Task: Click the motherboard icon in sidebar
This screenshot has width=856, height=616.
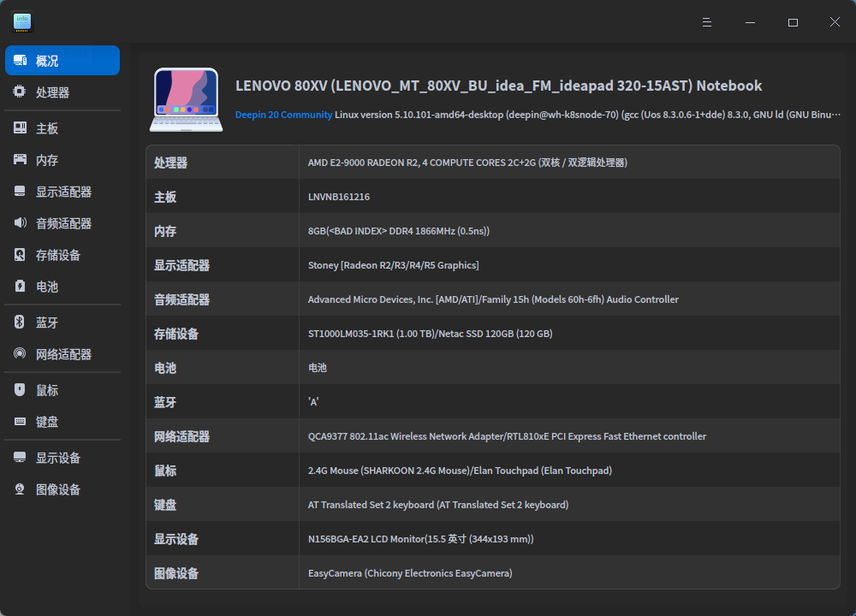Action: pos(21,127)
